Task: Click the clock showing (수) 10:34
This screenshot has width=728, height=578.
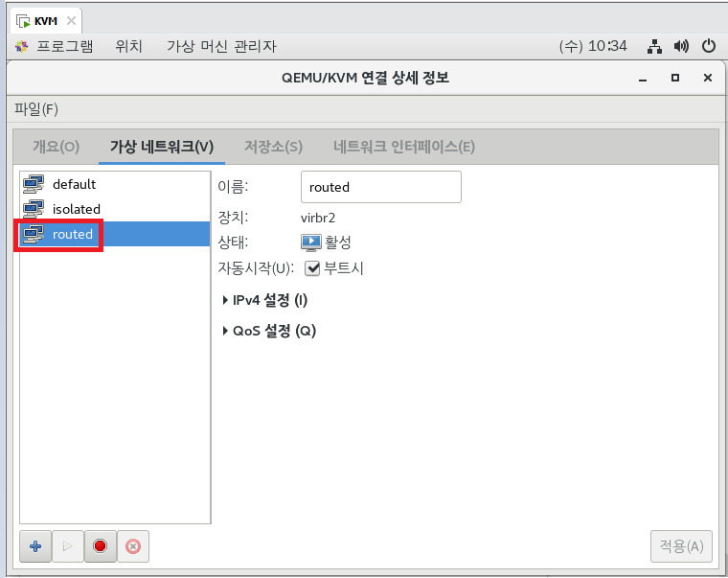Action: coord(593,46)
